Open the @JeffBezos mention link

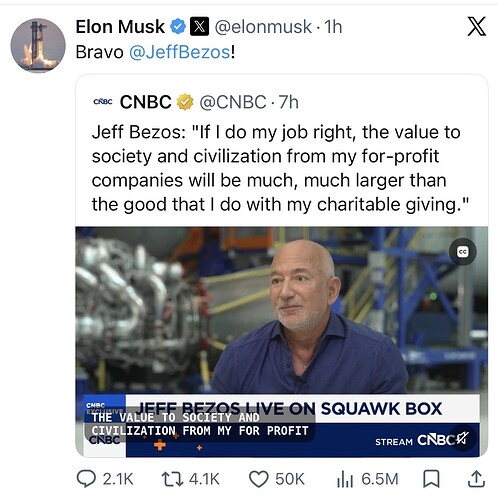tap(179, 52)
